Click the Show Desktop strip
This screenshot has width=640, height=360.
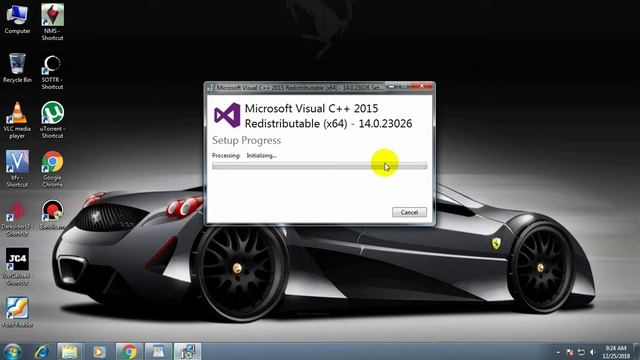point(636,351)
